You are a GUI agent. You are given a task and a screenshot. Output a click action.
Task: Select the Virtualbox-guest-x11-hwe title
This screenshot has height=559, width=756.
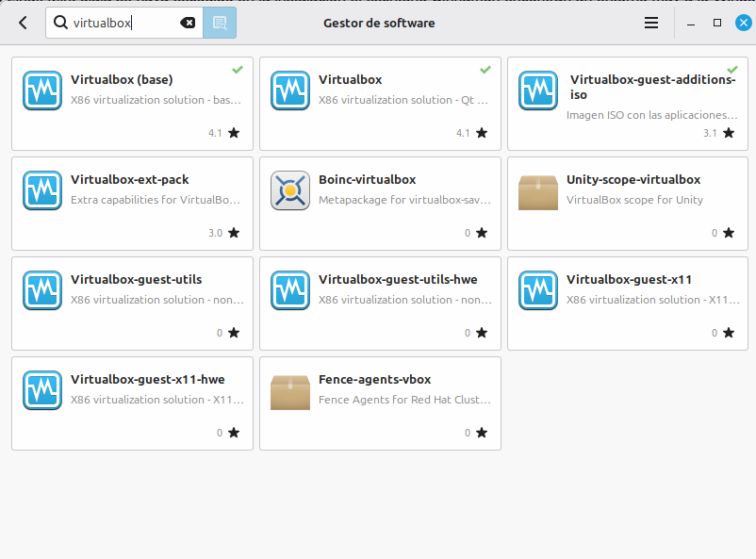click(148, 379)
